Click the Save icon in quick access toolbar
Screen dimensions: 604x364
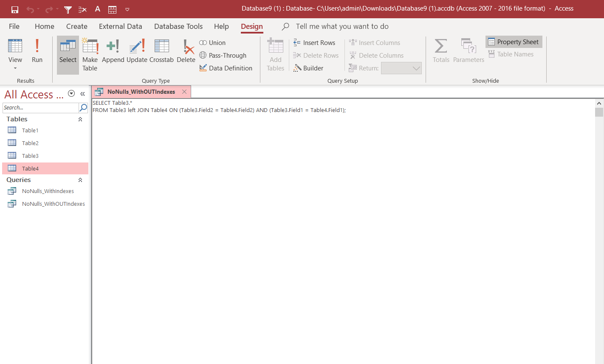[x=15, y=9]
